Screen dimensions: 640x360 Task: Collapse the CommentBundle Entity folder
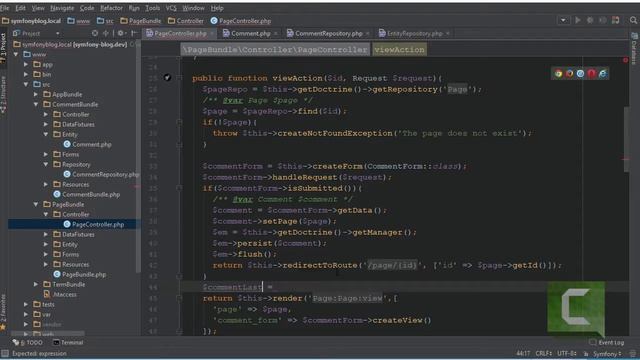[46, 134]
